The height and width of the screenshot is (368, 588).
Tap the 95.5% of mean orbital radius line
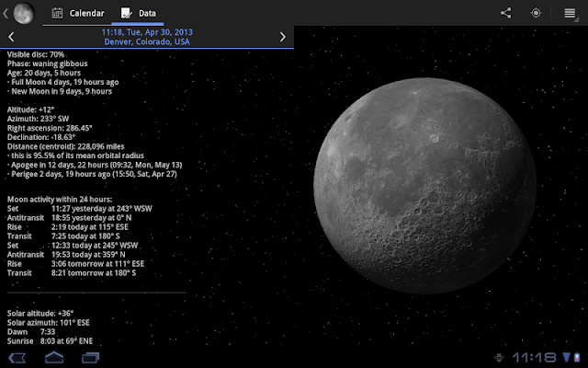75,155
